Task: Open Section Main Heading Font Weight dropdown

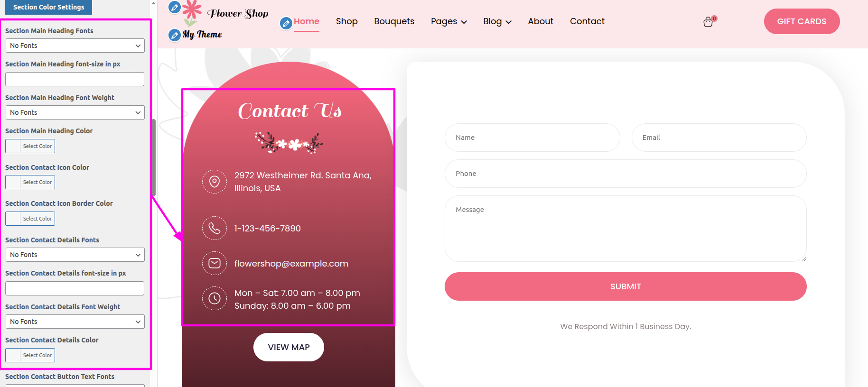Action: point(75,112)
